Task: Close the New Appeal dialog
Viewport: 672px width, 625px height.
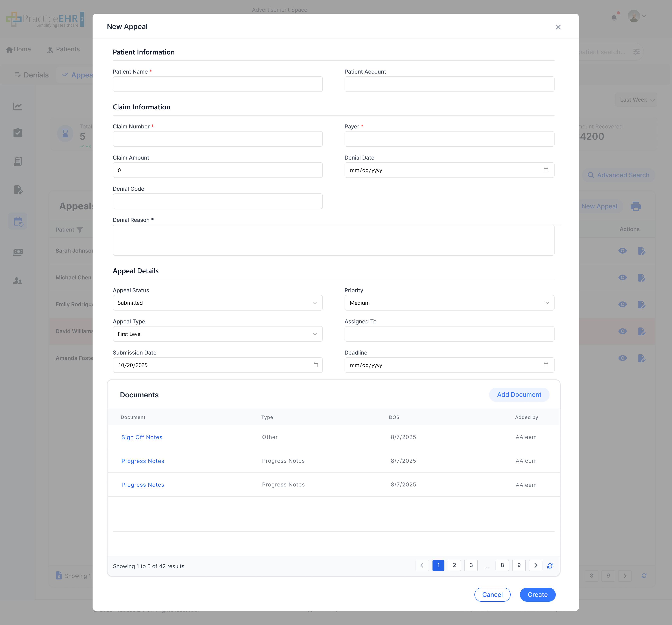Action: [x=558, y=27]
